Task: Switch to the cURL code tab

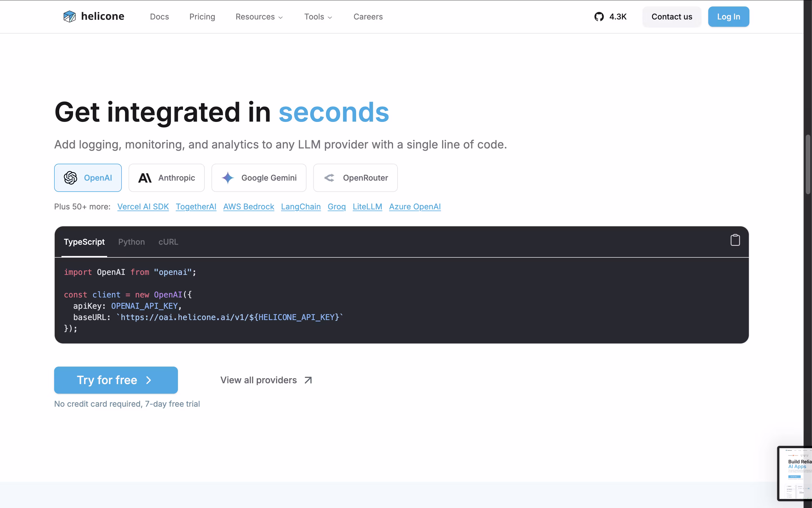Action: coord(168,242)
